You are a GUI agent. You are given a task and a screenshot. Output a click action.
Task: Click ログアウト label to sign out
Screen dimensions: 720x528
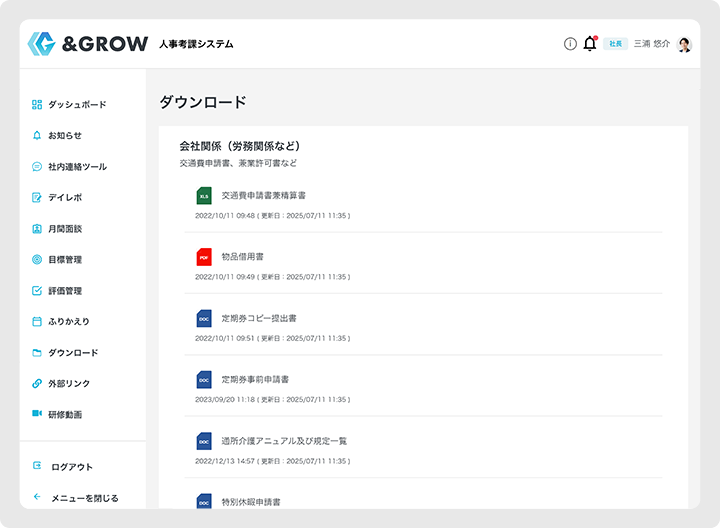[x=72, y=467]
